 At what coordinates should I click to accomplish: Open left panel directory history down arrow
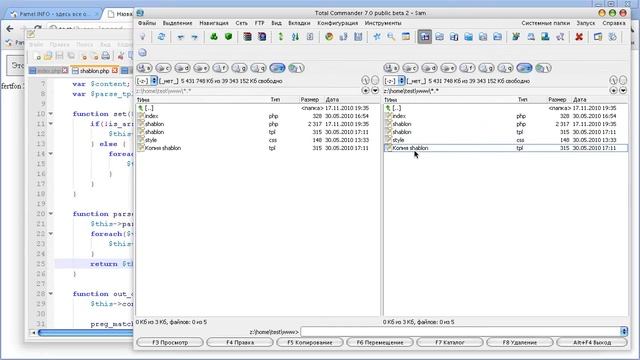tap(375, 91)
